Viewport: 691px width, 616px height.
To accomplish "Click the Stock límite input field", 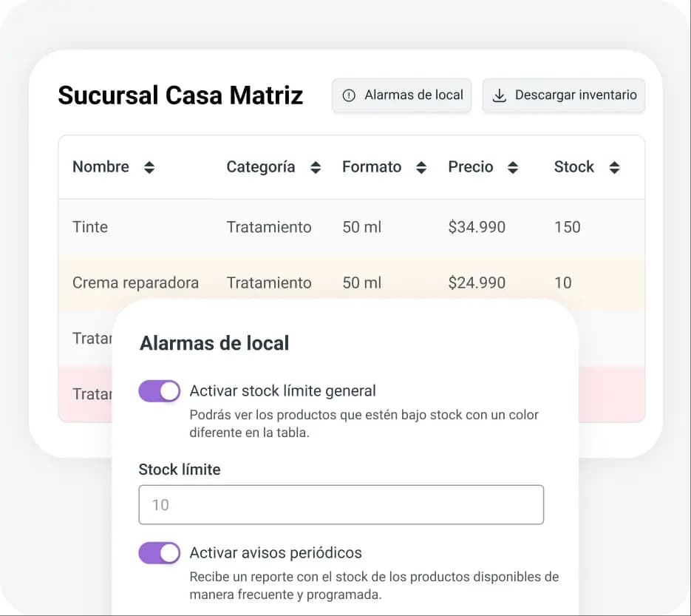I will [341, 504].
